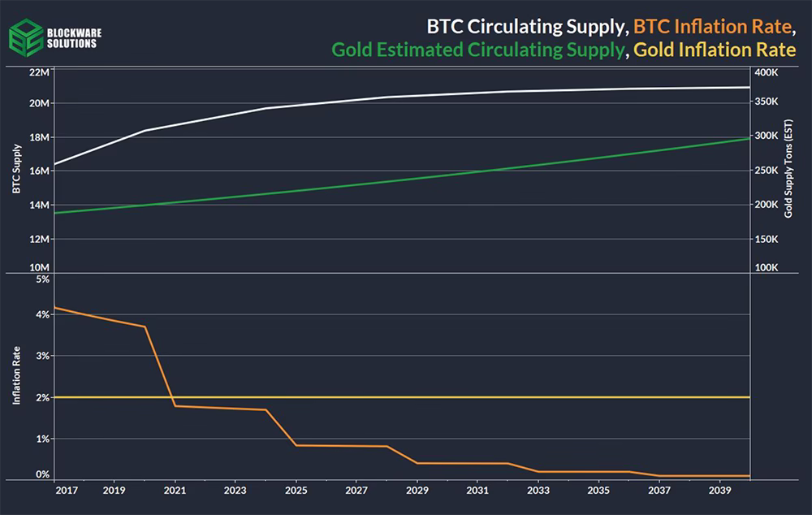The height and width of the screenshot is (515, 812).
Task: Click the 2031 x-axis year label
Action: [477, 490]
